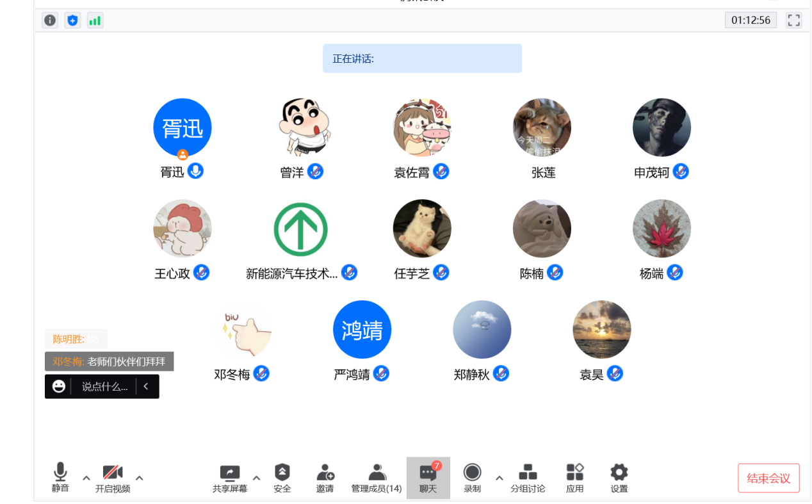Enter full screen mode
812x504 pixels.
[793, 20]
